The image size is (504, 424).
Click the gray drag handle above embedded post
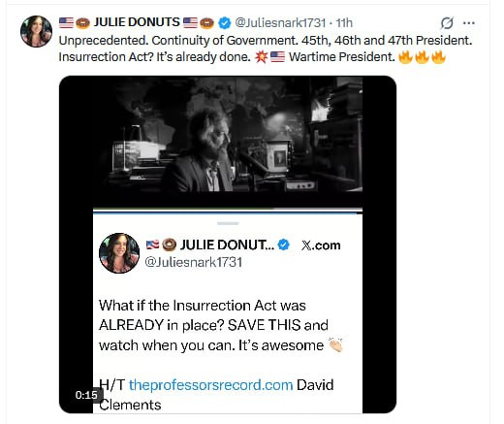(x=228, y=223)
